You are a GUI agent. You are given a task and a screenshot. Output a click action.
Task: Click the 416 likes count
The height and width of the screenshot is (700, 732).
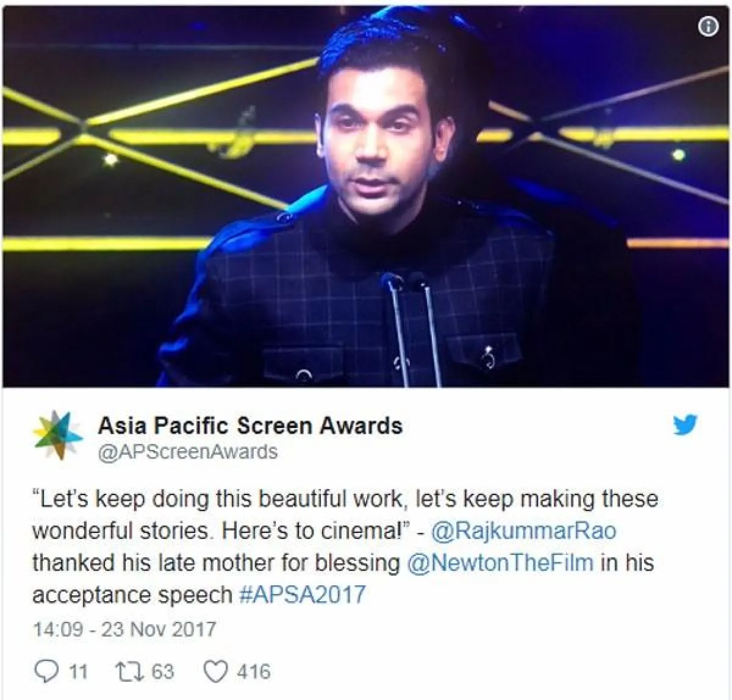pyautogui.click(x=254, y=672)
